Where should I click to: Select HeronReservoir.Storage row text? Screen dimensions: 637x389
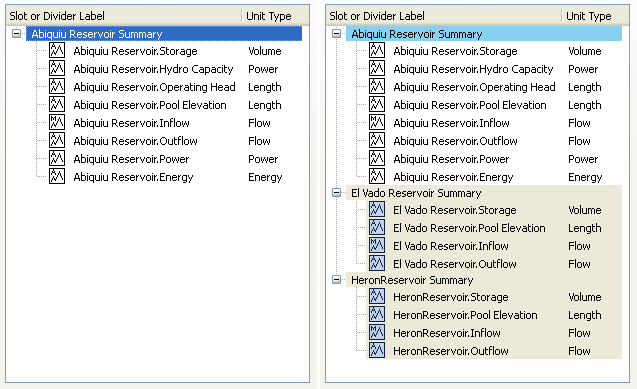[x=451, y=297]
